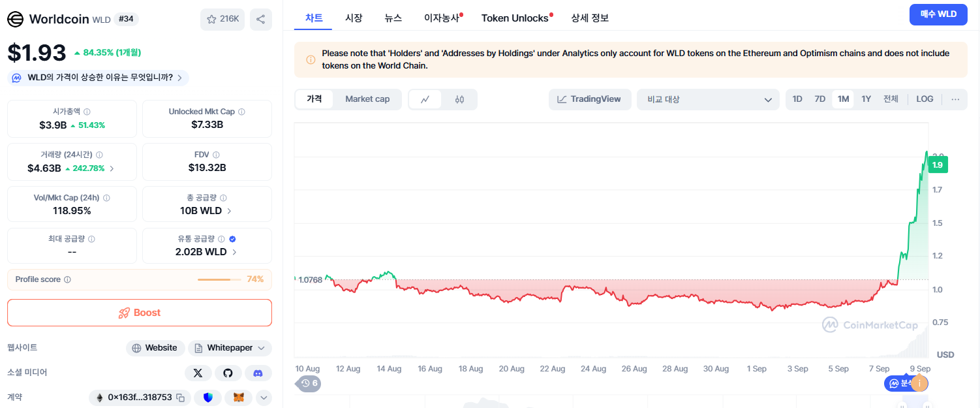Screen dimensions: 980x408
Task: Switch to the 뉴스 tab
Action: [x=393, y=18]
